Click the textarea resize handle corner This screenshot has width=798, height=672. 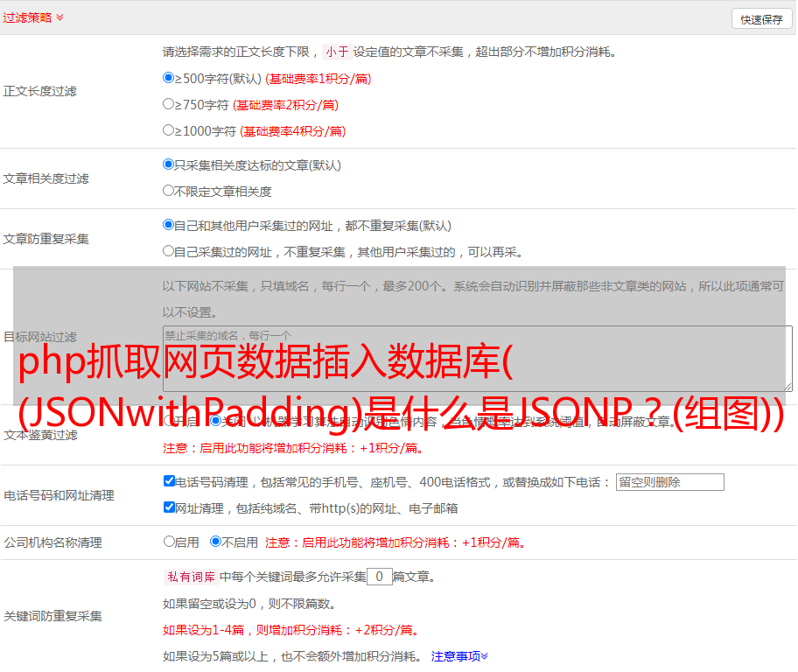point(787,387)
